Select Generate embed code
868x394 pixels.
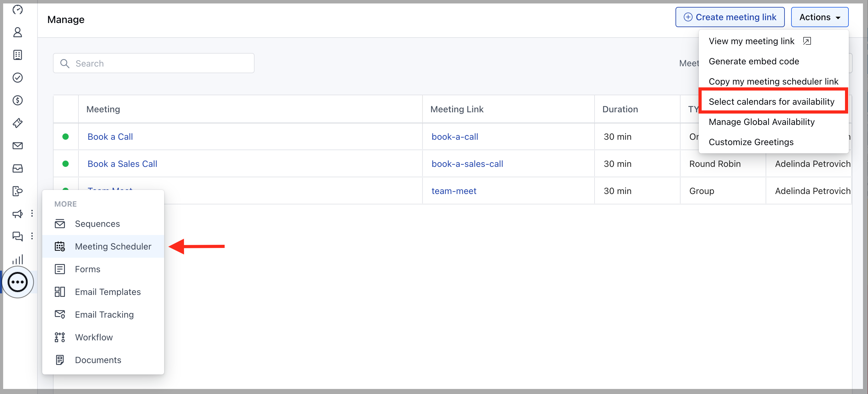[x=754, y=62]
